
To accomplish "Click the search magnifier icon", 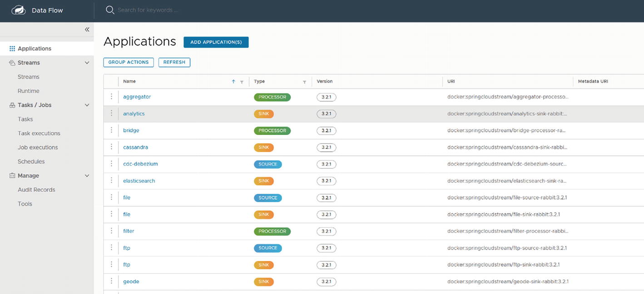I will point(109,10).
